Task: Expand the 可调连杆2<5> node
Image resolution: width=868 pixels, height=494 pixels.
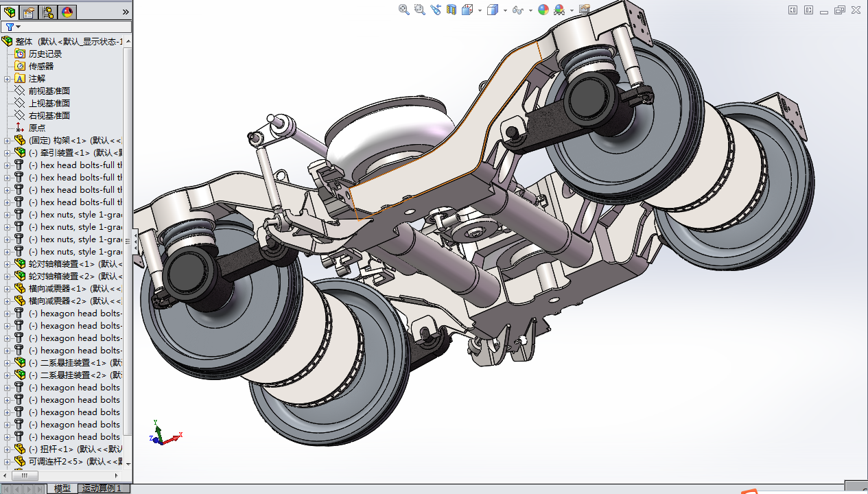Action: coord(8,461)
